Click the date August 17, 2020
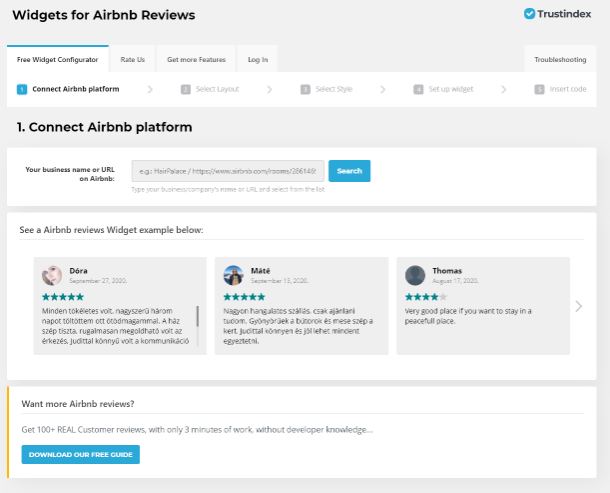610x493 pixels. (455, 281)
